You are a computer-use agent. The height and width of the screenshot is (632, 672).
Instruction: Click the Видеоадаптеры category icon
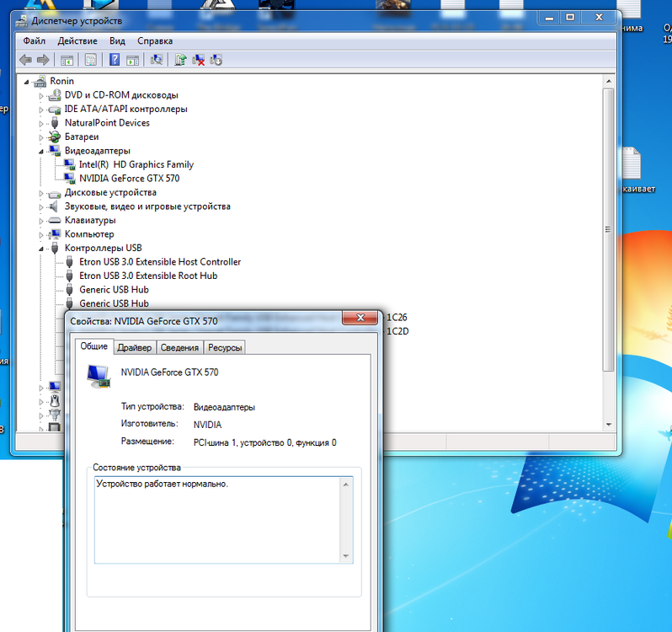[55, 151]
